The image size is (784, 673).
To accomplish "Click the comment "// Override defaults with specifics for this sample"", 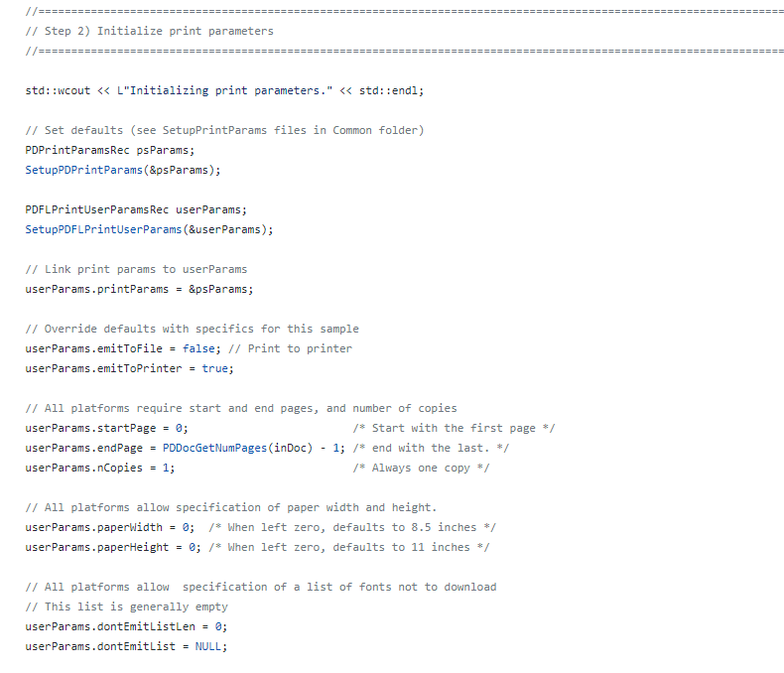I will (x=192, y=329).
